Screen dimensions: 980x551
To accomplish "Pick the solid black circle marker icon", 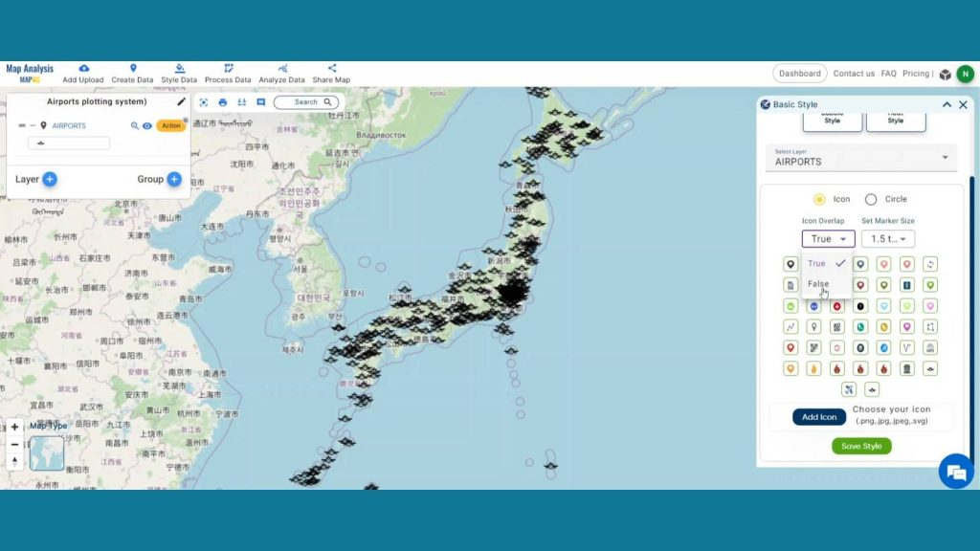I will click(860, 306).
